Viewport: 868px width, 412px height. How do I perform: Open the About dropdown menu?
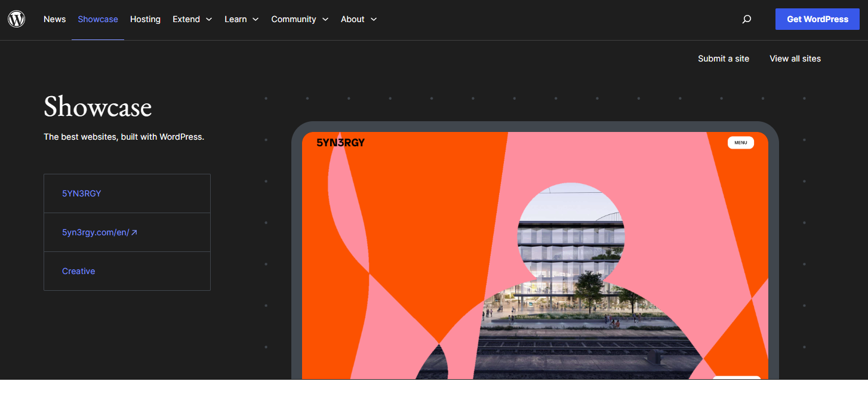[x=359, y=19]
